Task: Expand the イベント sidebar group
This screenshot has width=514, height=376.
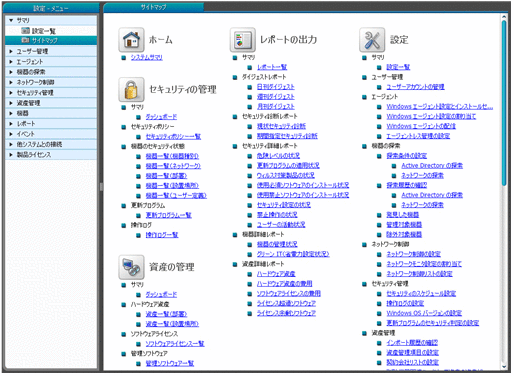Action: coord(11,134)
